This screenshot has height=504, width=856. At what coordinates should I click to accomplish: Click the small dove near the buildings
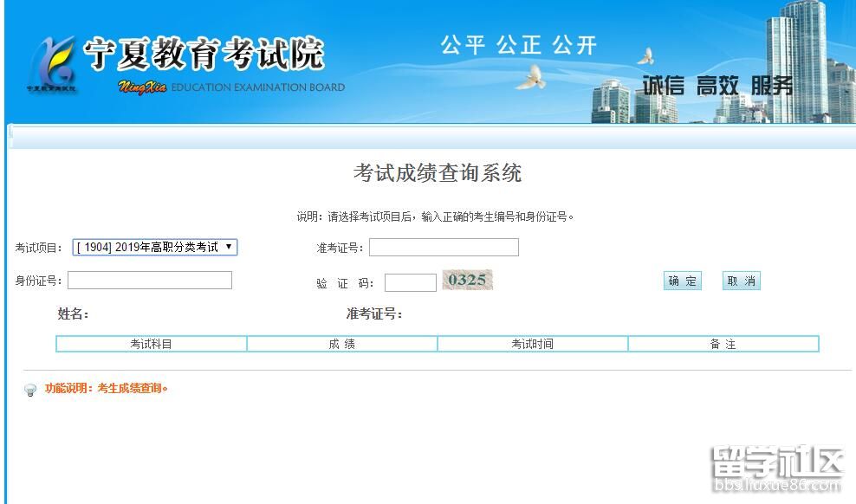point(645,57)
